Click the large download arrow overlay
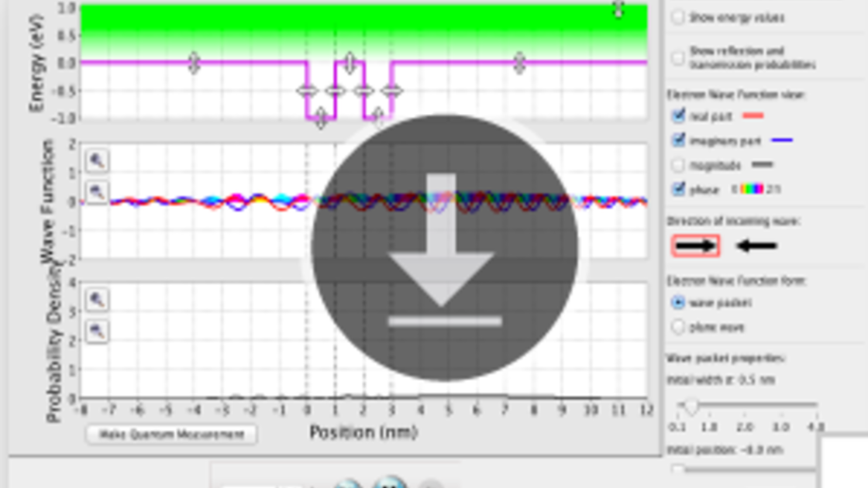Image resolution: width=868 pixels, height=488 pixels. pyautogui.click(x=445, y=248)
